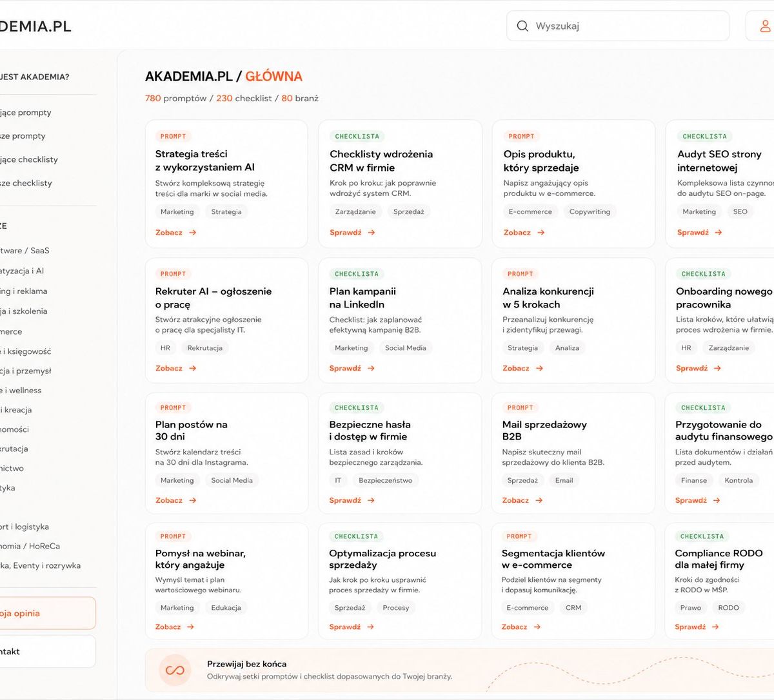Click arrow on Pomysł na webinar card
This screenshot has width=774, height=700.
click(x=190, y=627)
